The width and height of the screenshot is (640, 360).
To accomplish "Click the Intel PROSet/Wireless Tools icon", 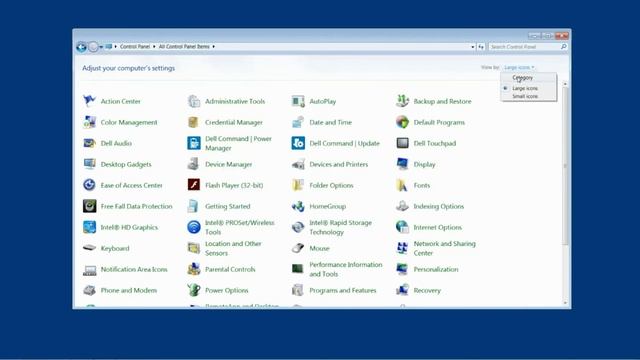I will (x=194, y=227).
